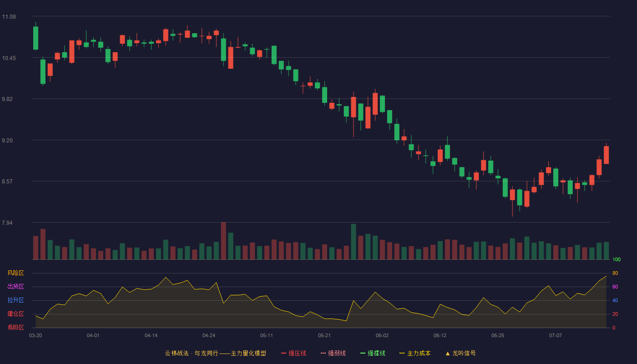Select the 风险区 zone label

click(x=15, y=273)
